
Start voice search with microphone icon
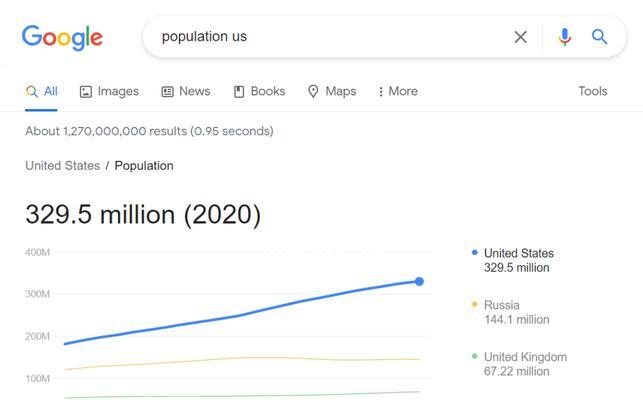[565, 37]
